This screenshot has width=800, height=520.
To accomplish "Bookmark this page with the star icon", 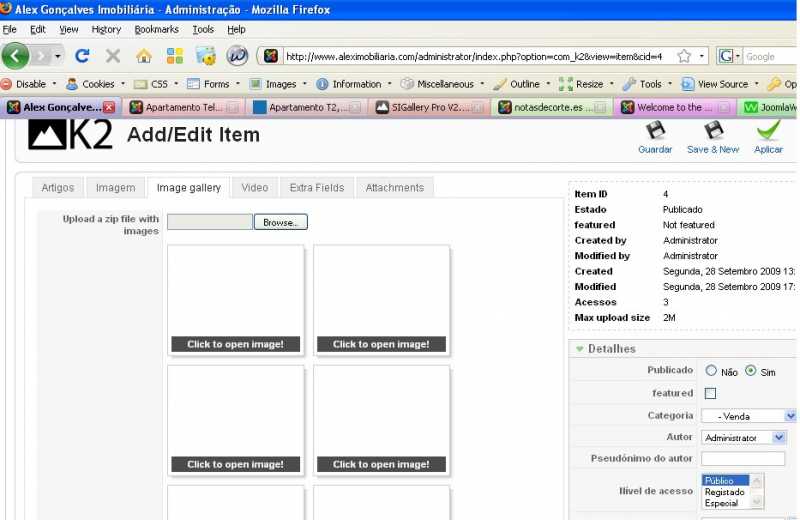I will point(684,56).
